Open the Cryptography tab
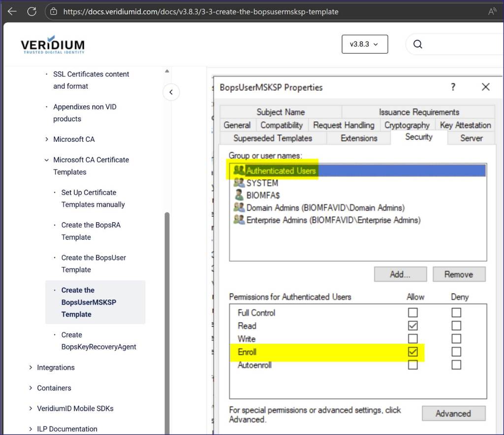Image resolution: width=504 pixels, height=435 pixels. (407, 125)
